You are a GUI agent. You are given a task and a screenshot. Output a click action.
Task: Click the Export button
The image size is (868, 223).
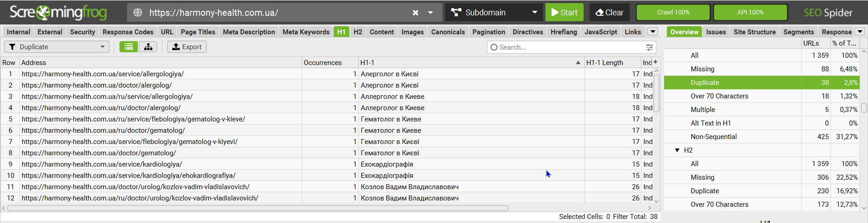click(x=187, y=47)
